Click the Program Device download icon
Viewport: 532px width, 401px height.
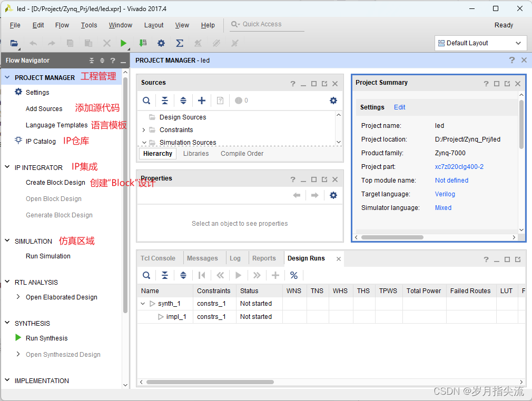pos(142,43)
